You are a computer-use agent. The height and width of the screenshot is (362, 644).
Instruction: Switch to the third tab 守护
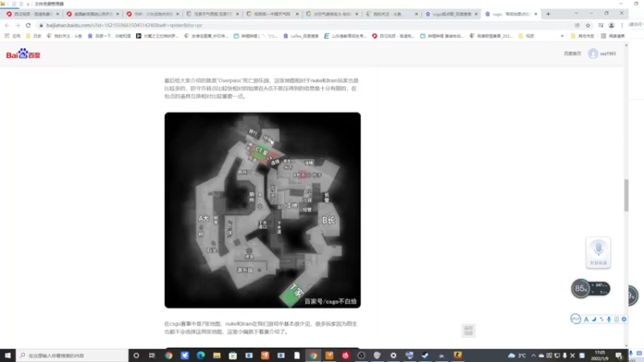152,14
